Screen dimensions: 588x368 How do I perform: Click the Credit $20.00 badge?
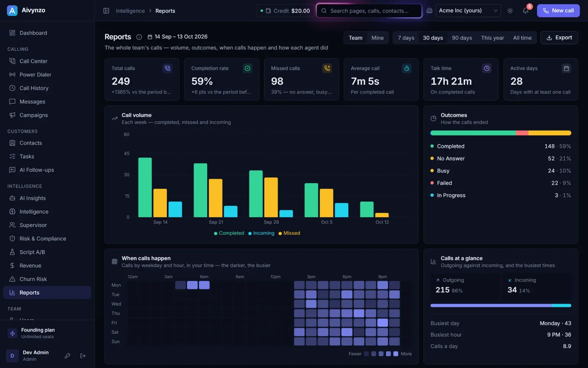[x=285, y=11]
